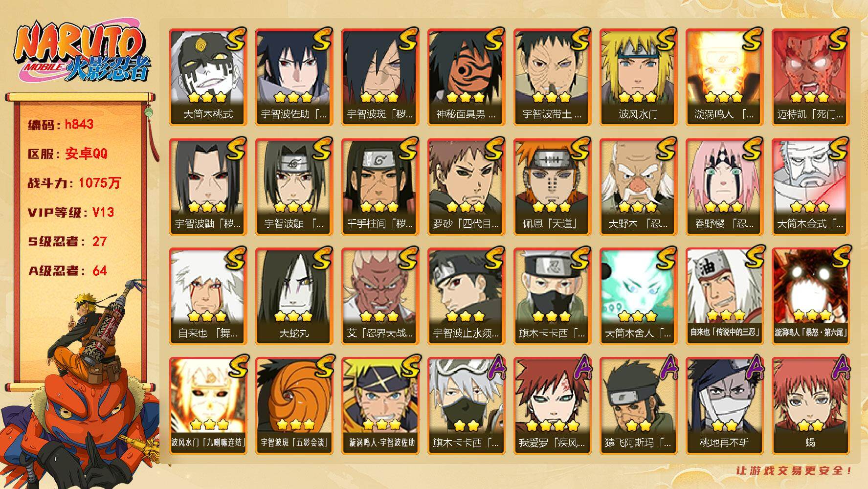868x489 pixels.
Task: Select the 宇智波斑「五影会谈」card
Action: pos(294,406)
